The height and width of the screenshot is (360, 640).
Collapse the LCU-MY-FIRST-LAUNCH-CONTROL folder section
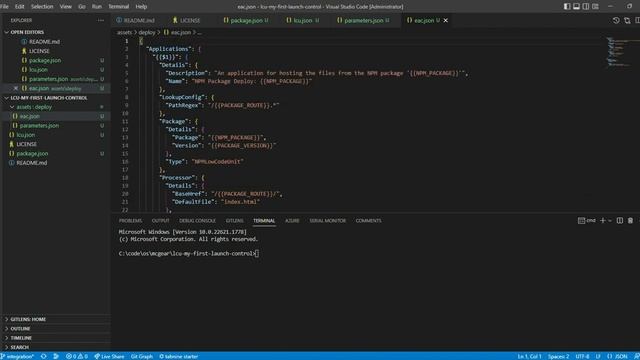(x=56, y=98)
